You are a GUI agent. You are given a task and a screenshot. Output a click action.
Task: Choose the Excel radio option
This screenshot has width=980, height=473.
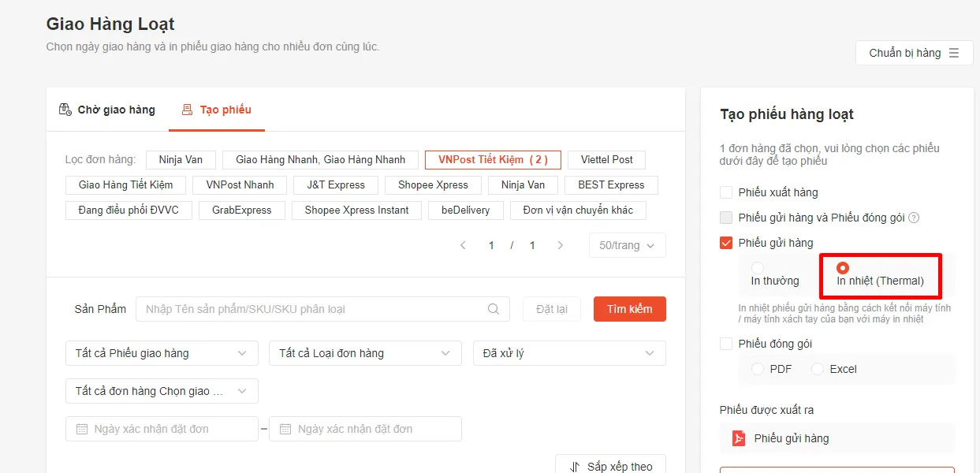[818, 369]
